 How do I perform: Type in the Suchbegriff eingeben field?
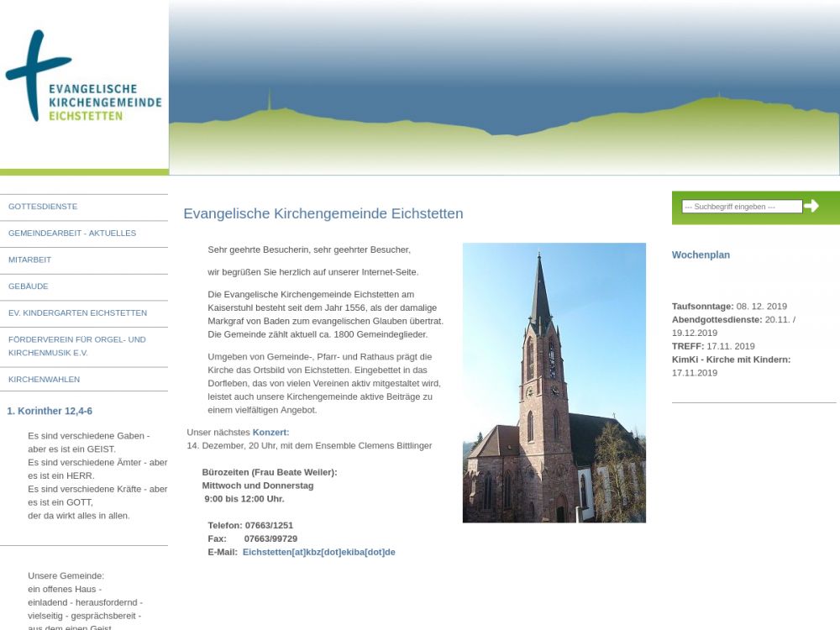click(x=741, y=207)
